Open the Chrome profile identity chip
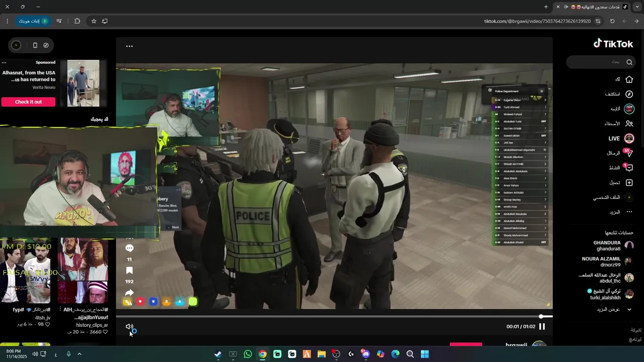This screenshot has width=644, height=362. [x=33, y=21]
